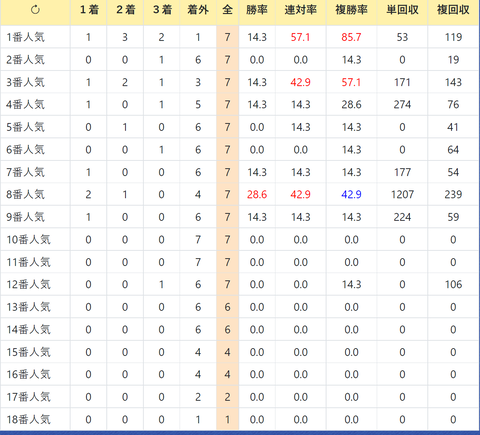The width and height of the screenshot is (480, 435).
Task: Select the 15番人気 row label
Action: 28,352
